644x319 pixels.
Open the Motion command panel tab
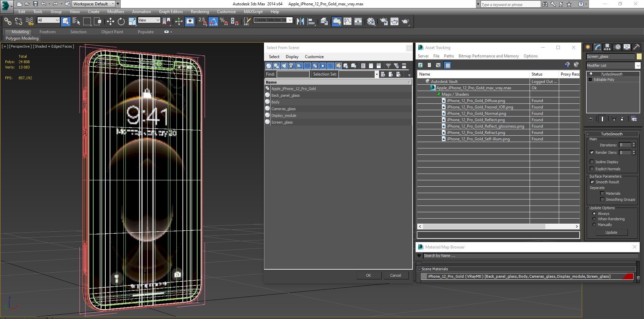[617, 47]
